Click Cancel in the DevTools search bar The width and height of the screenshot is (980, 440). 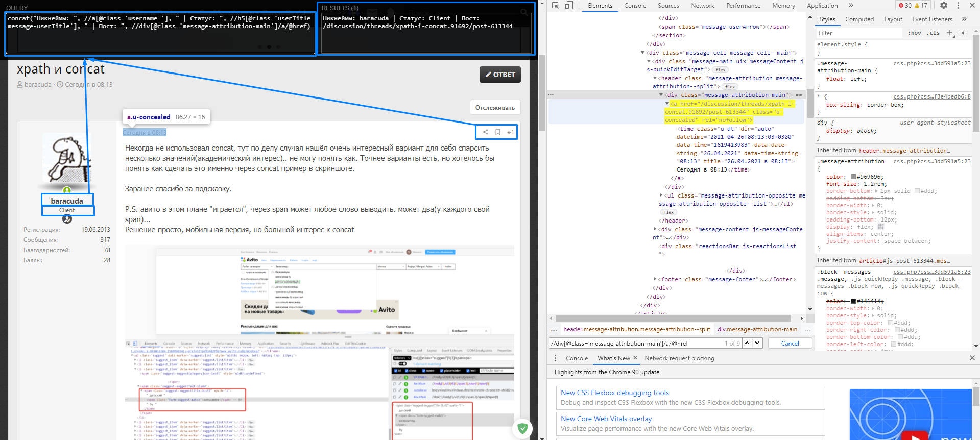coord(790,344)
